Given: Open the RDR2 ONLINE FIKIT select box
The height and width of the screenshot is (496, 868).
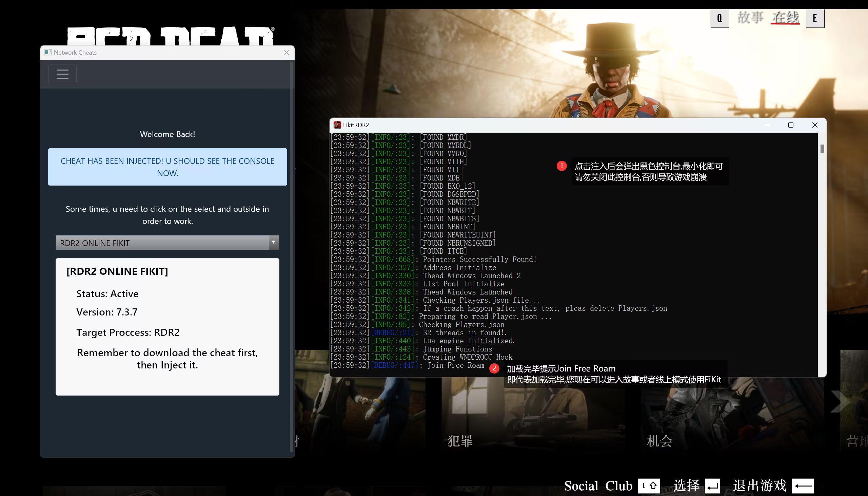Looking at the screenshot, I should pos(163,243).
